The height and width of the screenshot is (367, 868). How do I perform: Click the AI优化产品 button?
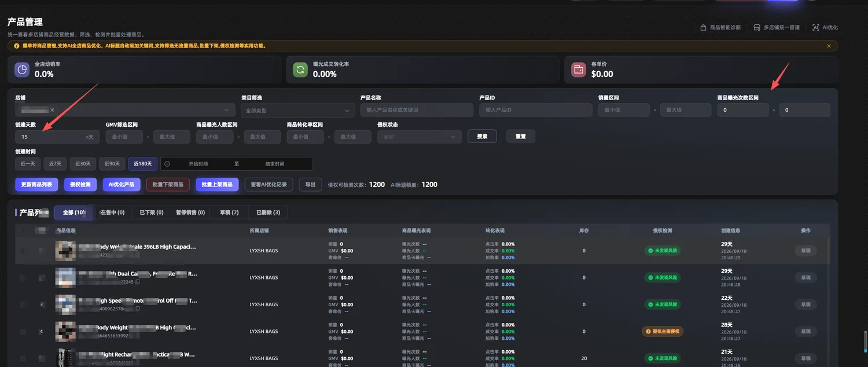tap(122, 185)
